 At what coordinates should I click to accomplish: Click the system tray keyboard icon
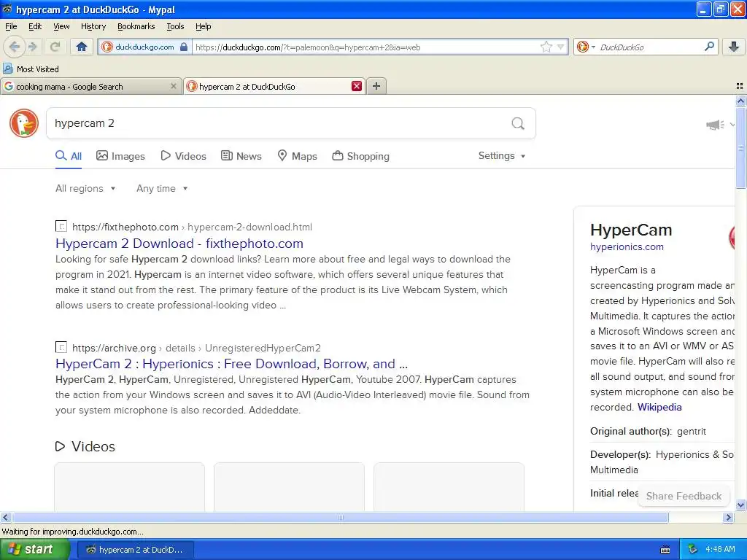[x=665, y=550]
